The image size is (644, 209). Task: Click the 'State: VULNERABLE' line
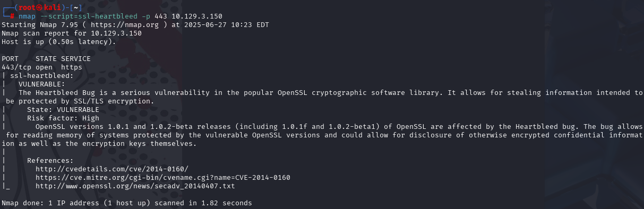pyautogui.click(x=63, y=109)
